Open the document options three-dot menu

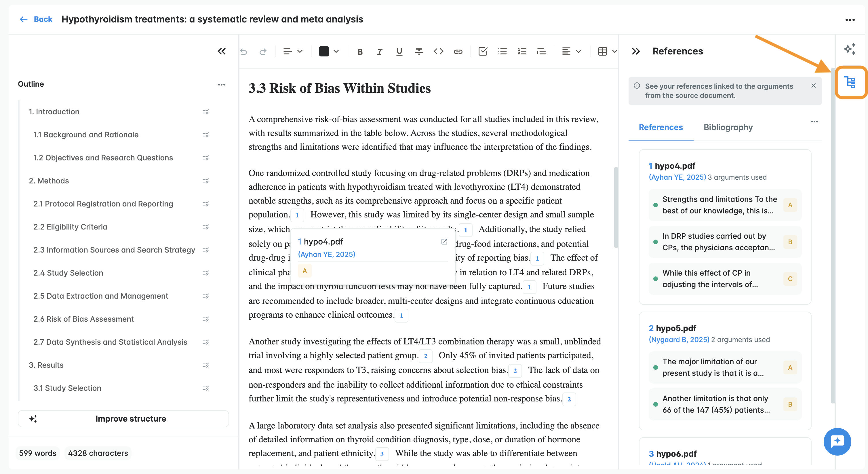pyautogui.click(x=850, y=20)
